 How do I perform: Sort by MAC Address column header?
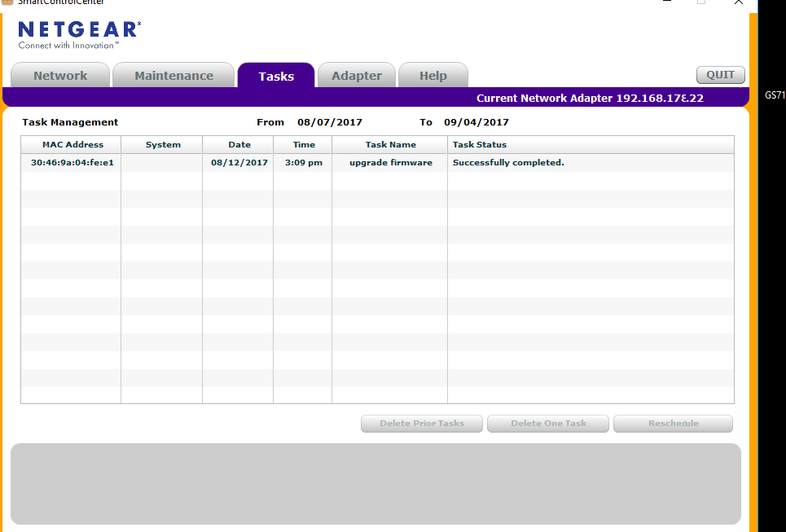(x=71, y=144)
